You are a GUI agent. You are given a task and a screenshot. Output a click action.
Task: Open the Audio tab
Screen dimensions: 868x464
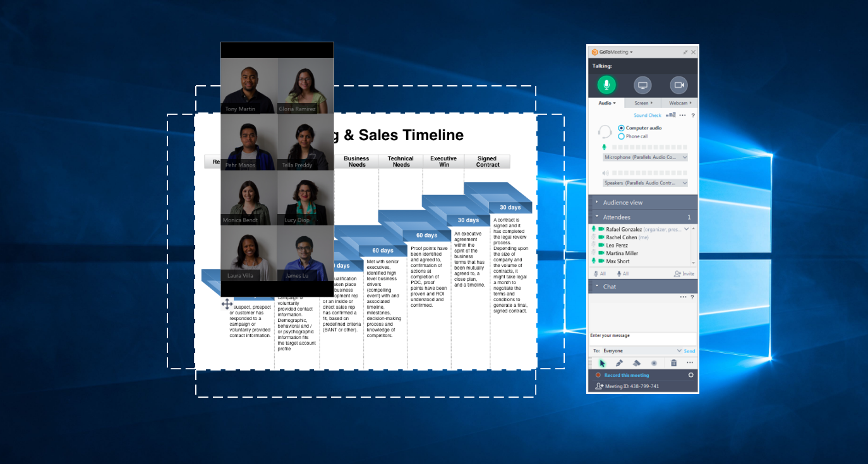[x=606, y=103]
